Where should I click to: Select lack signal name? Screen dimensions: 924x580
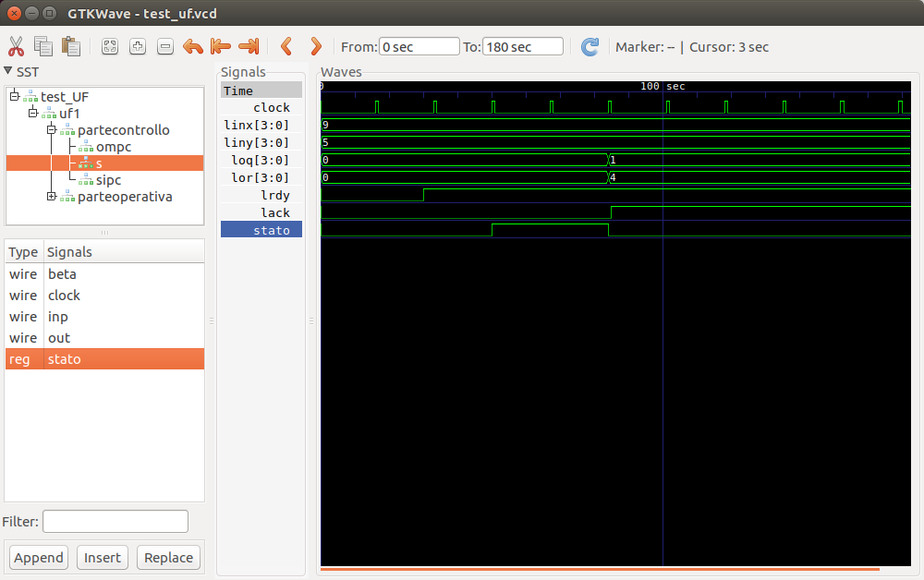(x=275, y=212)
